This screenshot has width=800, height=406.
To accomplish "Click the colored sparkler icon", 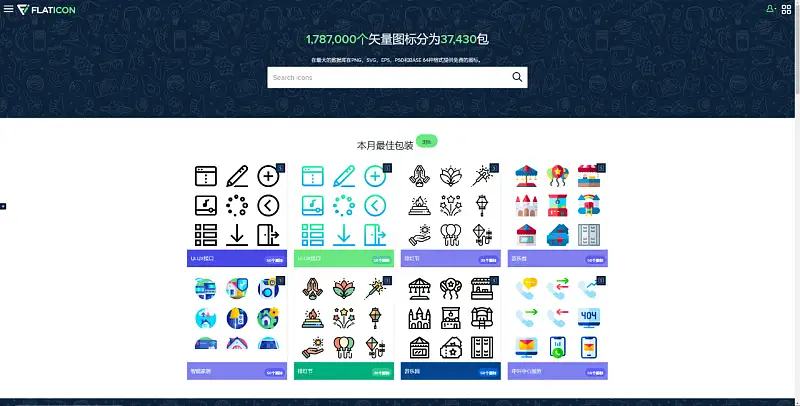I will click(x=376, y=289).
